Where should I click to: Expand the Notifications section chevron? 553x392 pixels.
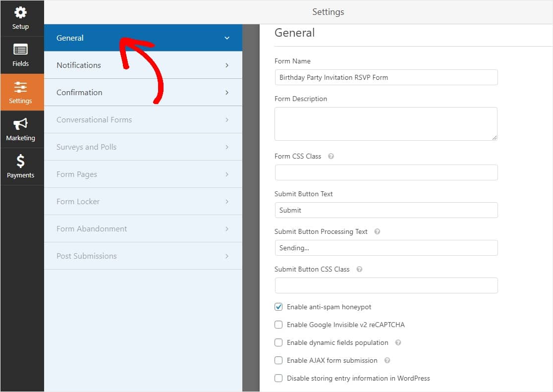coord(227,65)
